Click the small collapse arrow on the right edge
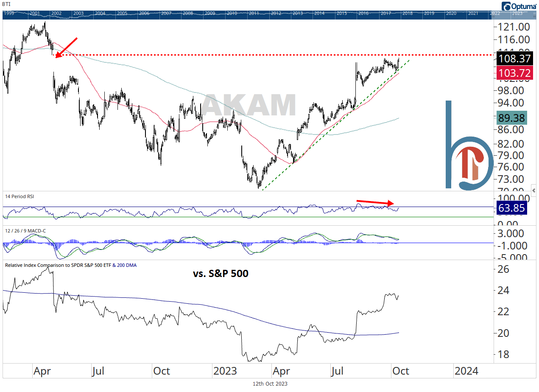The image size is (539, 392). point(533,190)
